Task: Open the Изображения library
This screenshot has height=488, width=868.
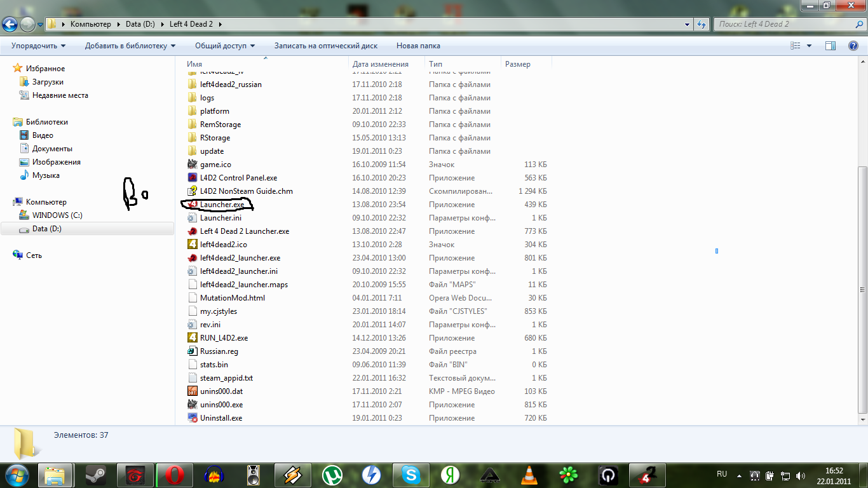Action: (57, 162)
